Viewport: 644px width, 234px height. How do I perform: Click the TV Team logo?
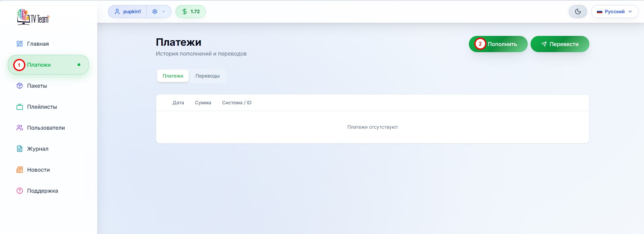coord(33,17)
